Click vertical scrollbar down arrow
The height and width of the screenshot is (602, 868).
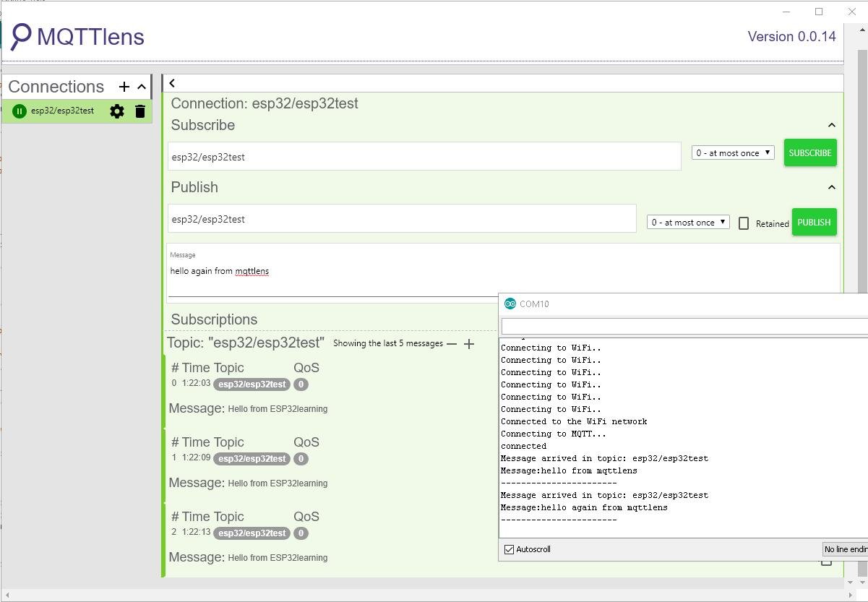862,583
